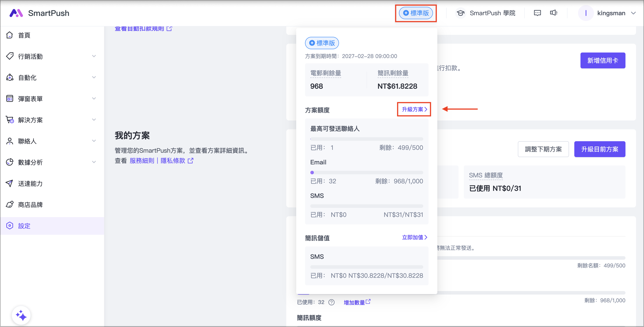
Task: Open the 設定 settings menu item
Action: (24, 226)
